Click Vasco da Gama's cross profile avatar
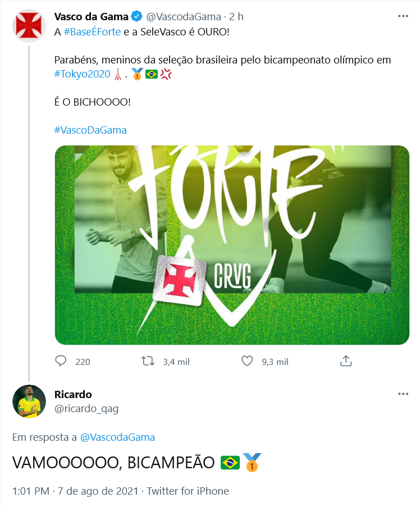 click(x=29, y=26)
